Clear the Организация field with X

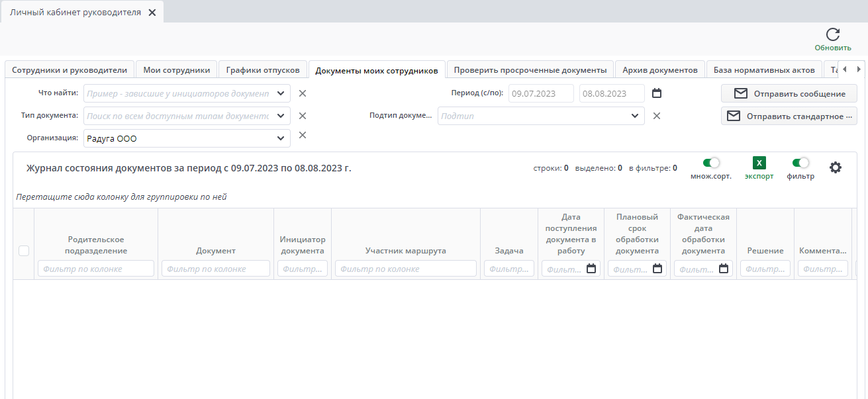click(x=303, y=135)
